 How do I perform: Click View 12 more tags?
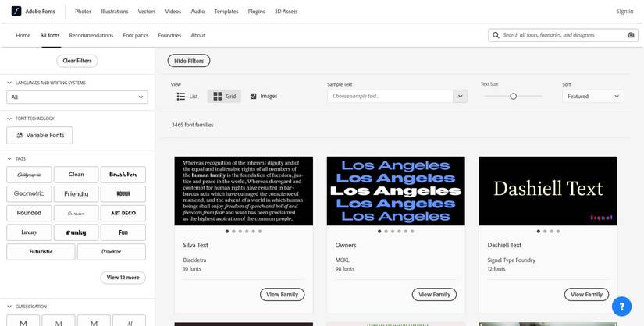point(123,278)
